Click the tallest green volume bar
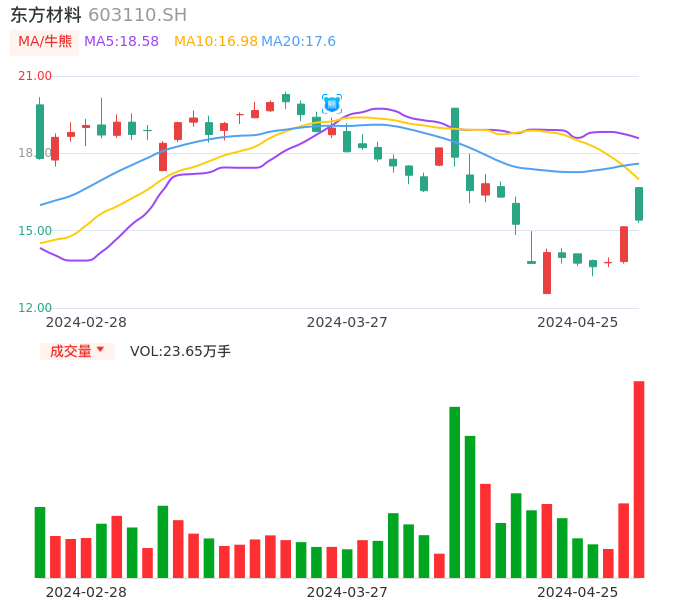This screenshot has width=686, height=606. pyautogui.click(x=455, y=492)
